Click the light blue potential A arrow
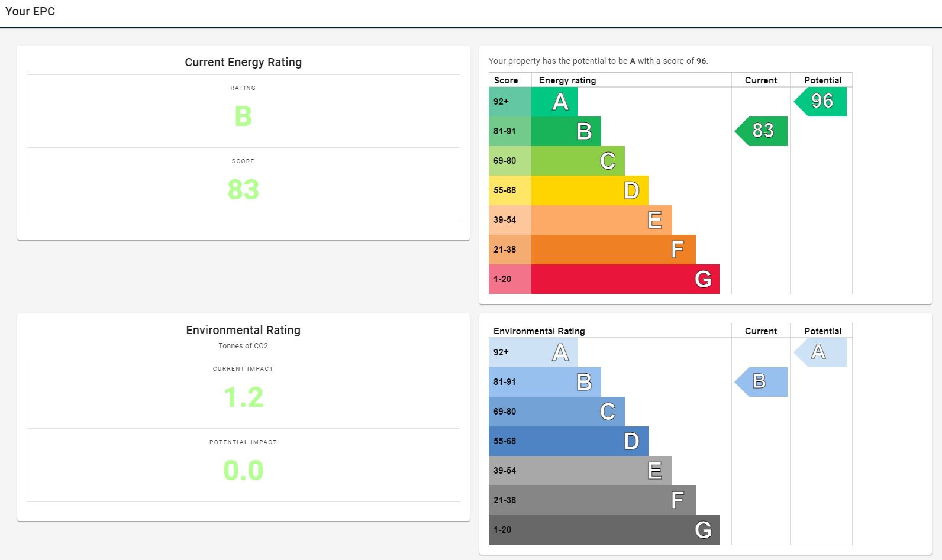This screenshot has width=942, height=560. (x=821, y=352)
